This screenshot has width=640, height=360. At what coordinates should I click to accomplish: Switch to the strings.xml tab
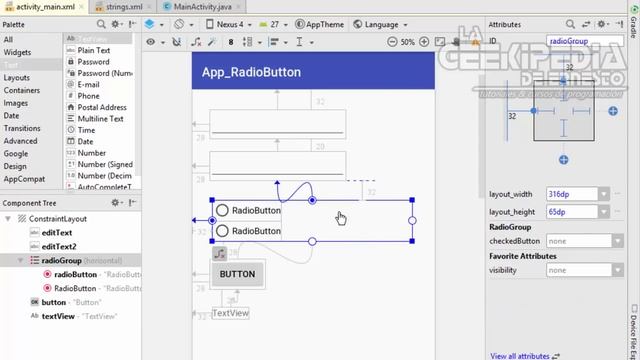point(124,7)
